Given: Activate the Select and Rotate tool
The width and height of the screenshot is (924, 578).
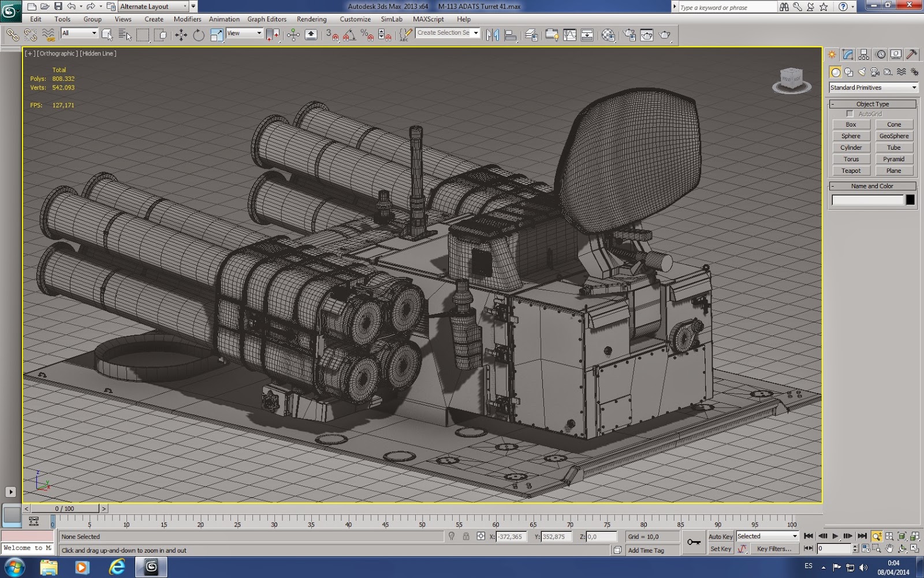Looking at the screenshot, I should tap(198, 35).
